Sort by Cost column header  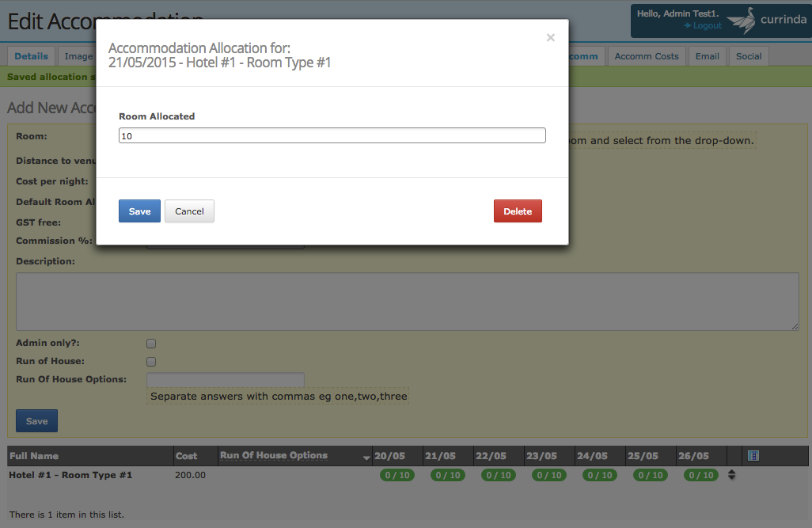pyautogui.click(x=187, y=456)
